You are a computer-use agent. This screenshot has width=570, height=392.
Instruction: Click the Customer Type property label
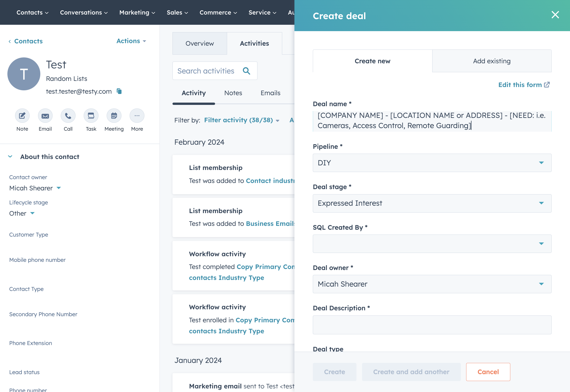29,235
